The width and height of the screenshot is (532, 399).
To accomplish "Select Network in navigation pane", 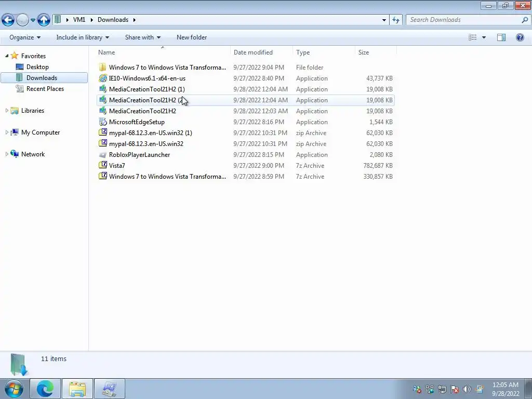I will (33, 154).
